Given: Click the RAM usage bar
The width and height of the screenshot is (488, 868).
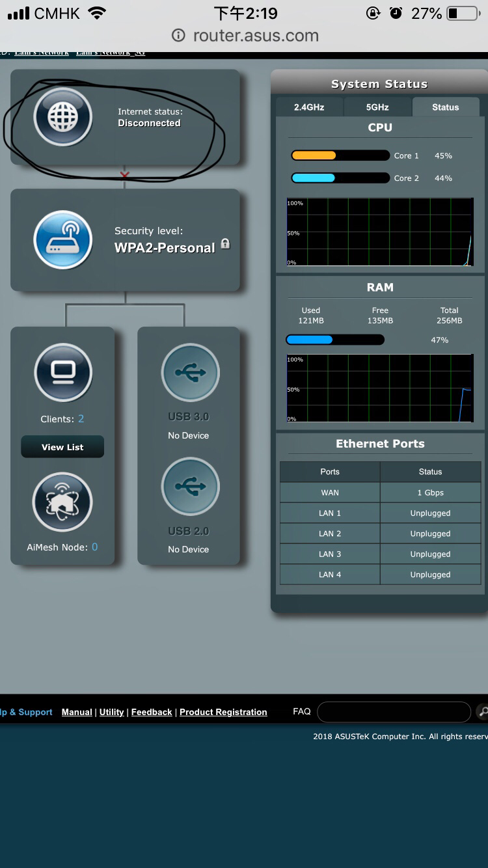Looking at the screenshot, I should point(335,340).
